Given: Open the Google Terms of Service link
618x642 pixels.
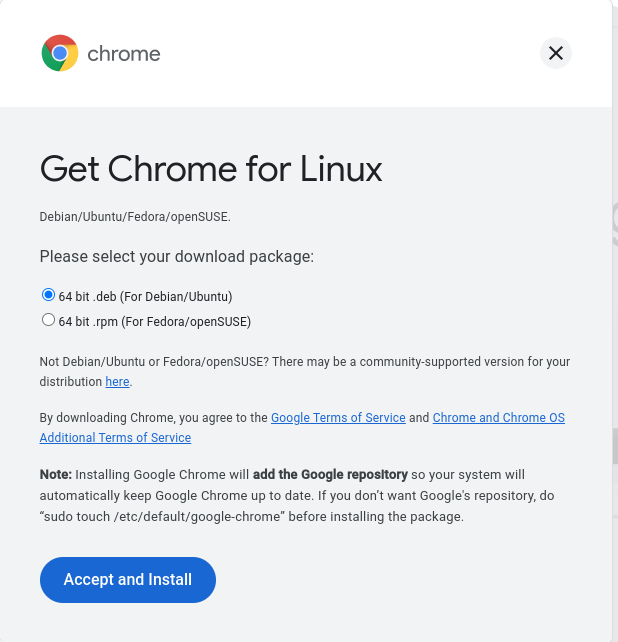Looking at the screenshot, I should click(338, 418).
